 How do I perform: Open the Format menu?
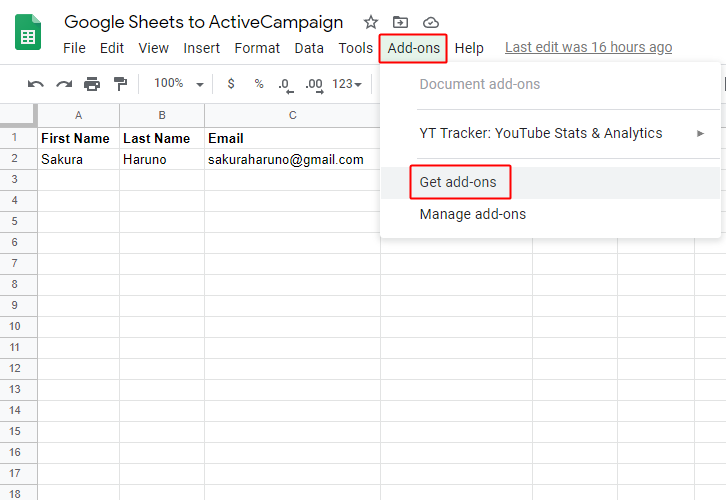tap(257, 48)
